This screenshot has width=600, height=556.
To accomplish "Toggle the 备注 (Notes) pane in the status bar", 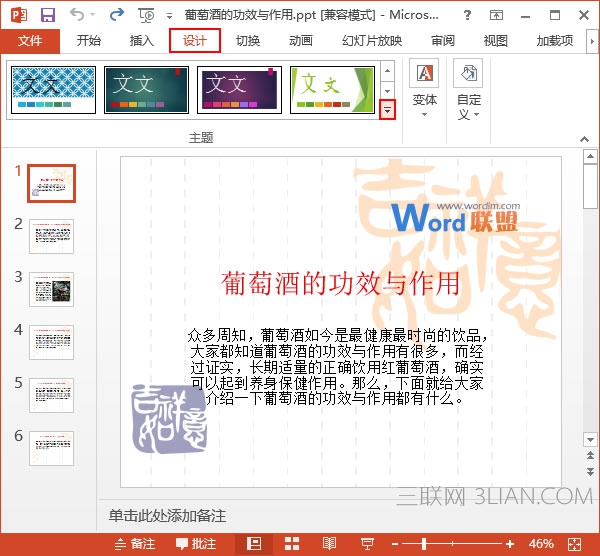I will [135, 544].
